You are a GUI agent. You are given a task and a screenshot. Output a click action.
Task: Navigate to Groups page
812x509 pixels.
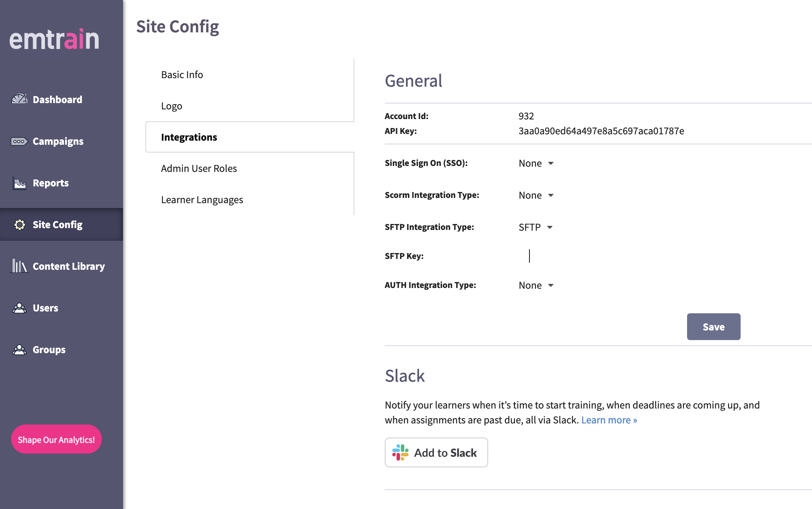(61, 350)
